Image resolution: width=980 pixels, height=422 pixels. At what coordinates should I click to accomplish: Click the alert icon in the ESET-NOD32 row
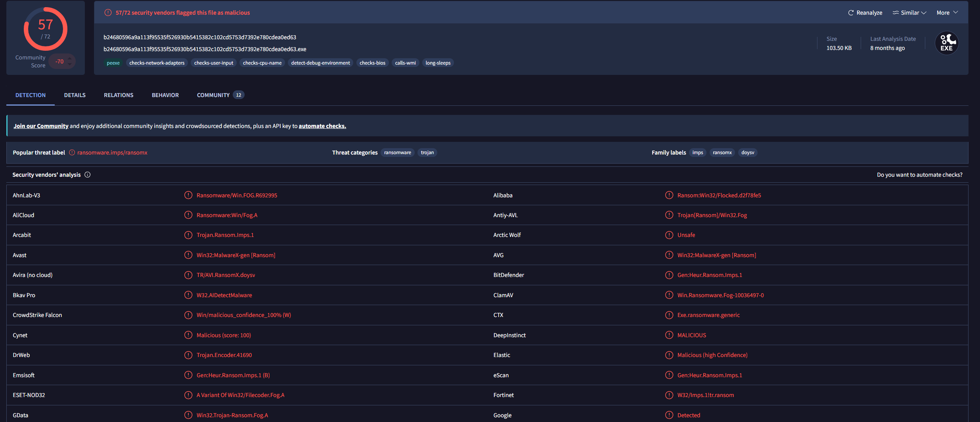pos(188,395)
